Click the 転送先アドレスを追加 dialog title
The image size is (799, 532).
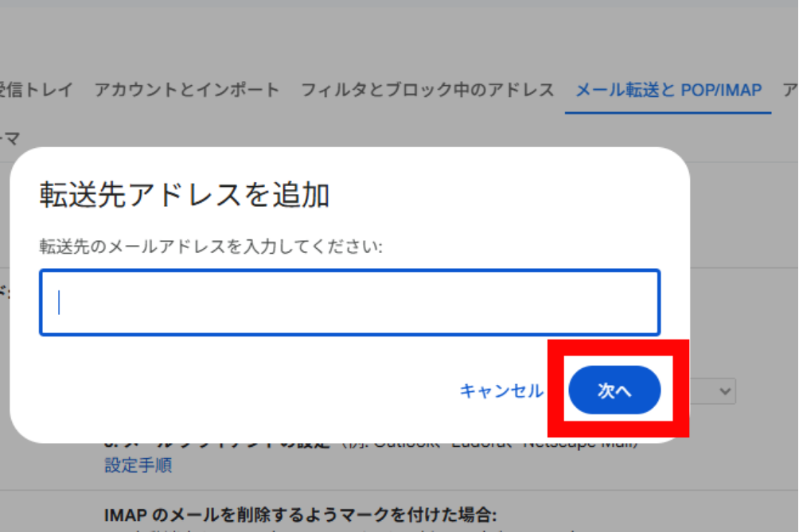click(x=185, y=195)
